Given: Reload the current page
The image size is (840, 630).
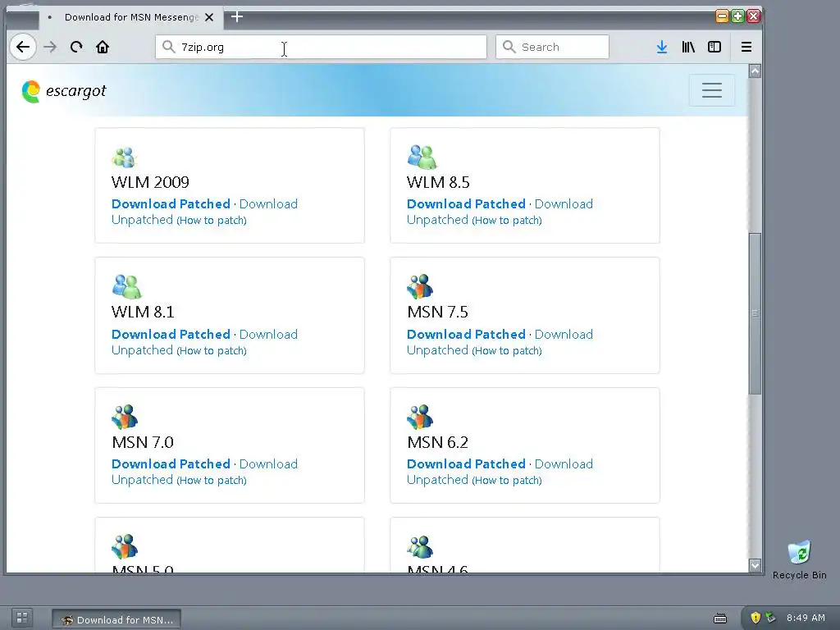Looking at the screenshot, I should (76, 47).
